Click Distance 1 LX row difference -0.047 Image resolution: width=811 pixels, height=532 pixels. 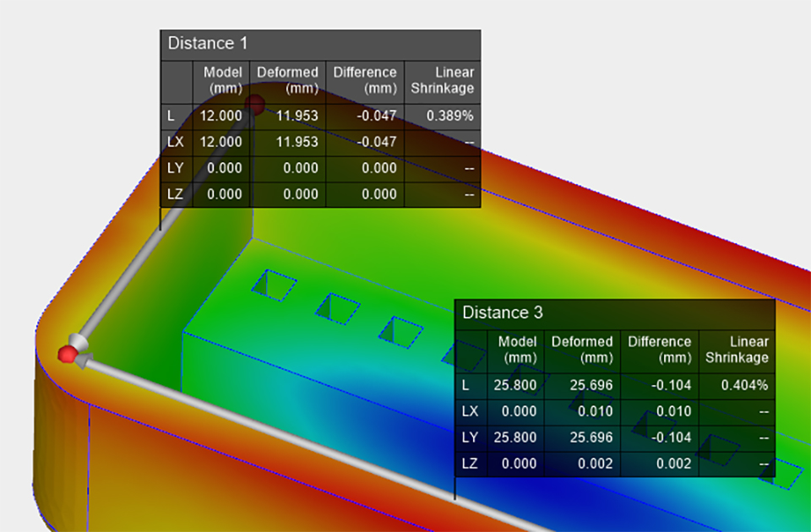click(377, 142)
